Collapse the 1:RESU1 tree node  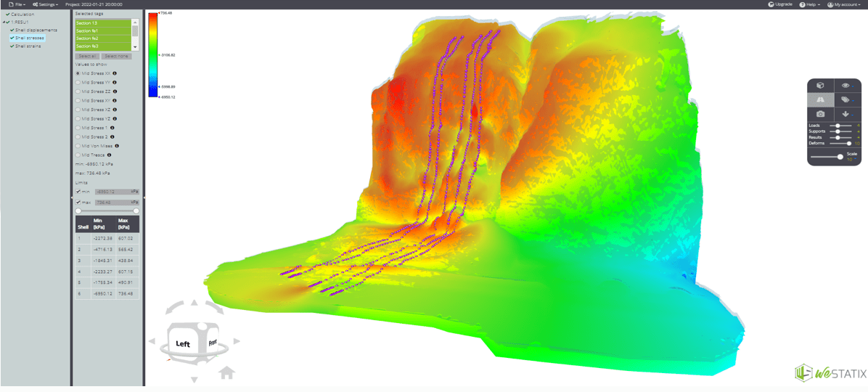pyautogui.click(x=5, y=23)
